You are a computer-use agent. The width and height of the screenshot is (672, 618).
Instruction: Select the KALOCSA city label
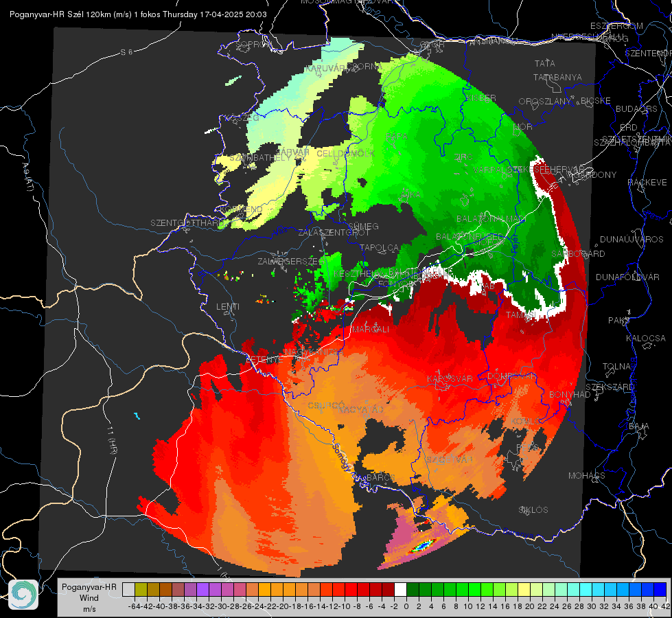point(646,339)
